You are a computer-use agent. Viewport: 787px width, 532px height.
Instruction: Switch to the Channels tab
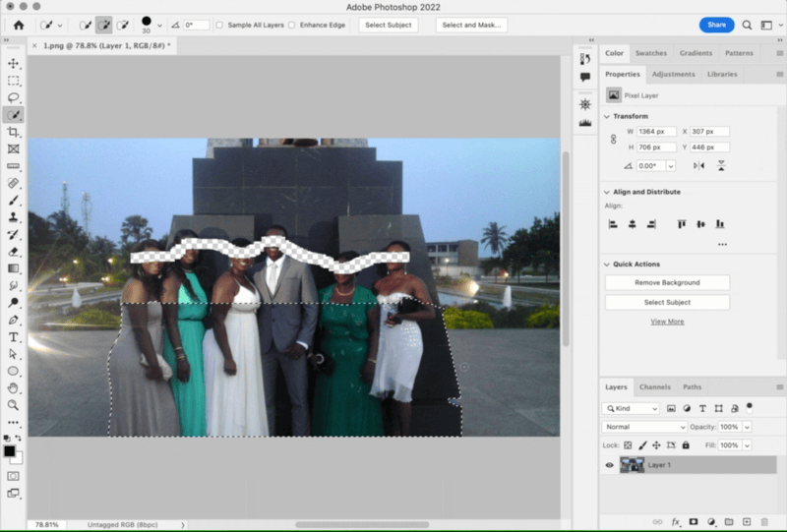coord(655,387)
